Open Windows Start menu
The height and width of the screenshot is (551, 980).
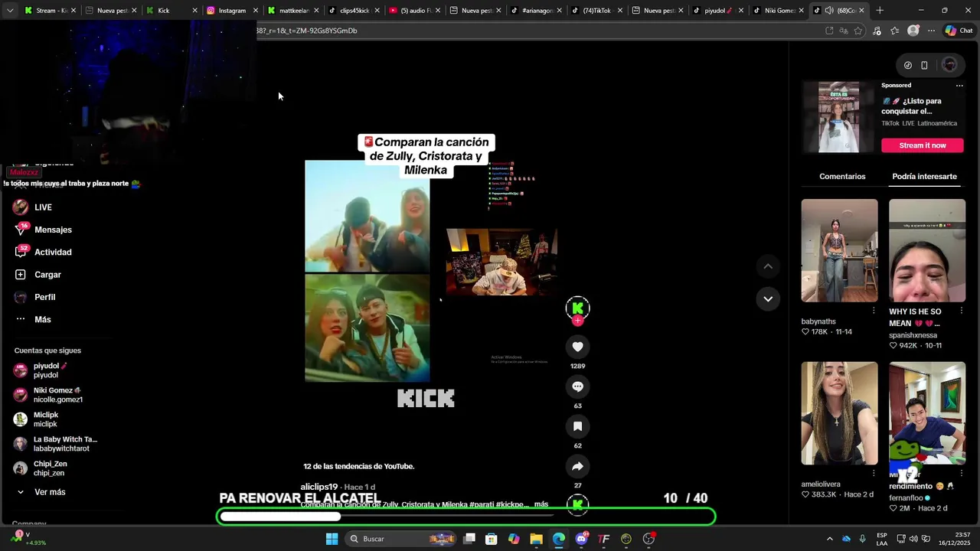tap(332, 539)
